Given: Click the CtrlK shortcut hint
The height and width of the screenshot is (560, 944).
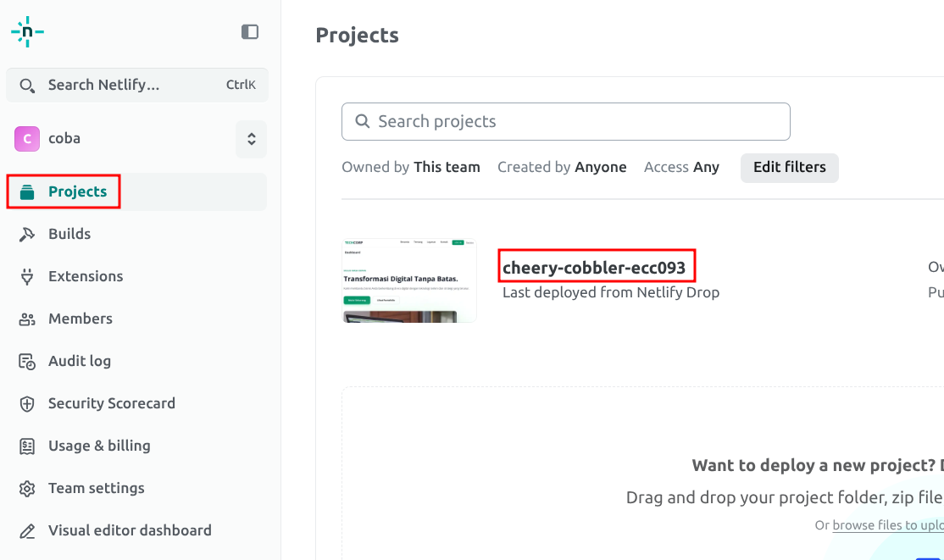Looking at the screenshot, I should [241, 85].
